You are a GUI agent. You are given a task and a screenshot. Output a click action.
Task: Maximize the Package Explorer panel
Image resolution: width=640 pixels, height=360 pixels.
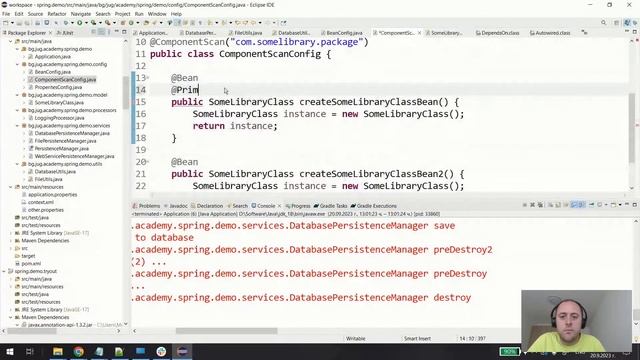point(124,32)
